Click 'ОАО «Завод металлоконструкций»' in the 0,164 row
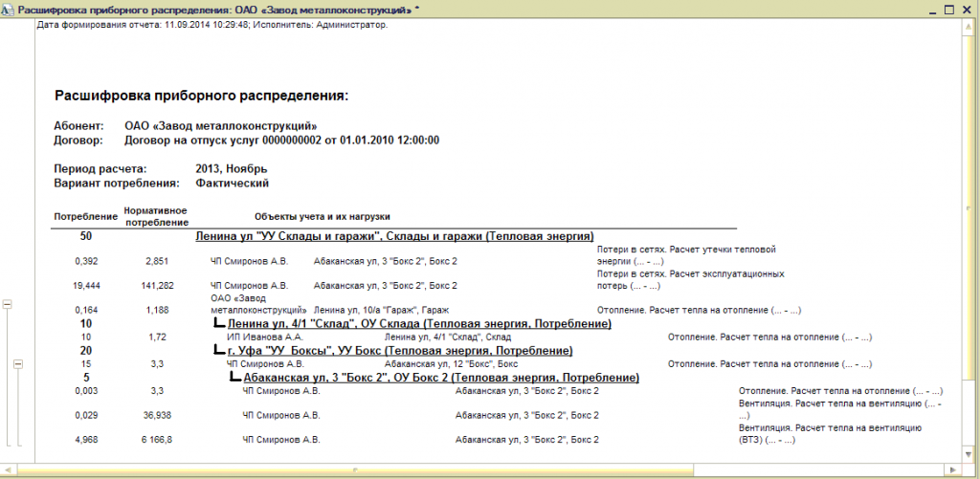The image size is (980, 479). [x=258, y=303]
